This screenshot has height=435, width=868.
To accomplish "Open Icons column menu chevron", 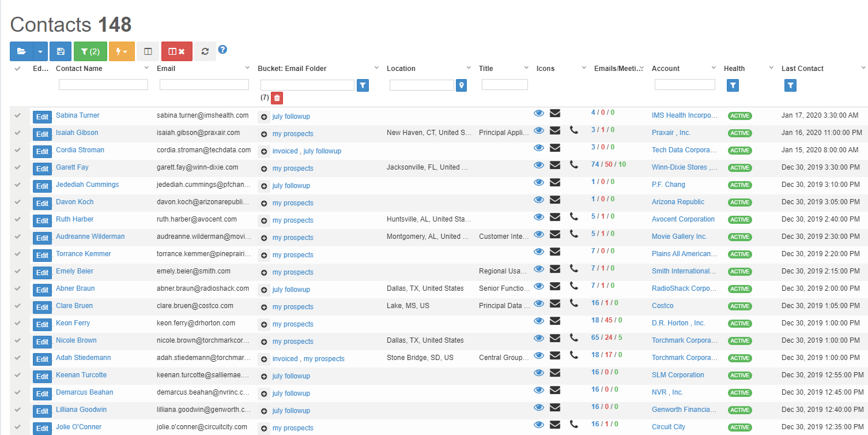I will [584, 68].
